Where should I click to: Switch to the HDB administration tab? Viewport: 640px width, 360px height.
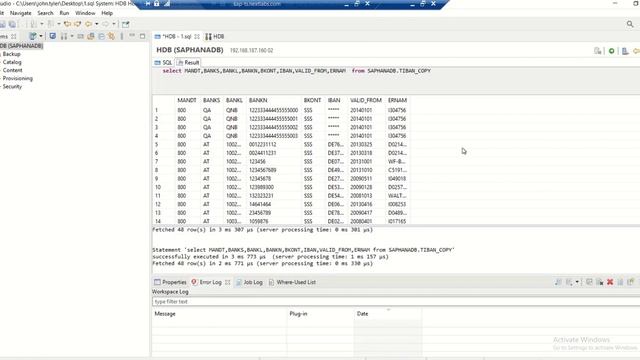[215, 36]
